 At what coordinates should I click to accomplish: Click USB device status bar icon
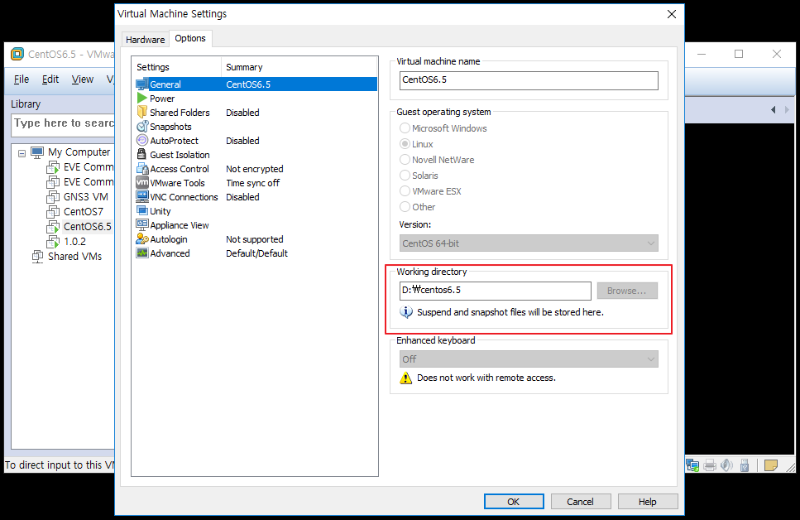coord(744,465)
